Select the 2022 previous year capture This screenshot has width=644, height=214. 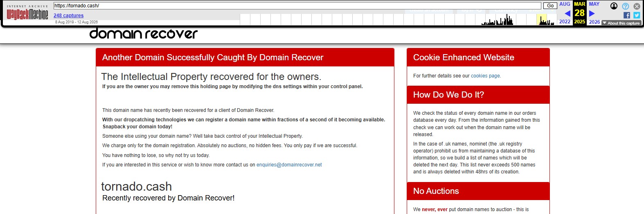[x=565, y=22]
